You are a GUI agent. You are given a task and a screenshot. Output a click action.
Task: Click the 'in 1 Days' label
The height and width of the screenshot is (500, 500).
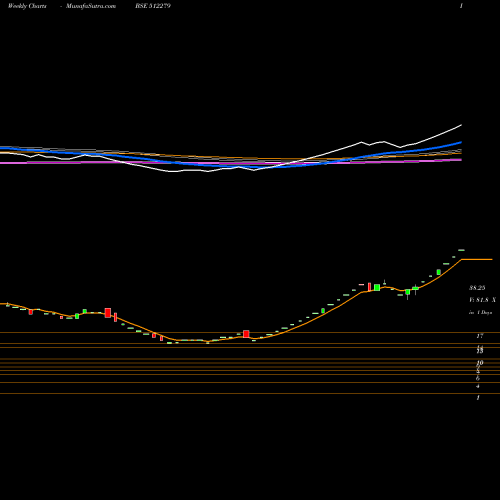point(481,313)
